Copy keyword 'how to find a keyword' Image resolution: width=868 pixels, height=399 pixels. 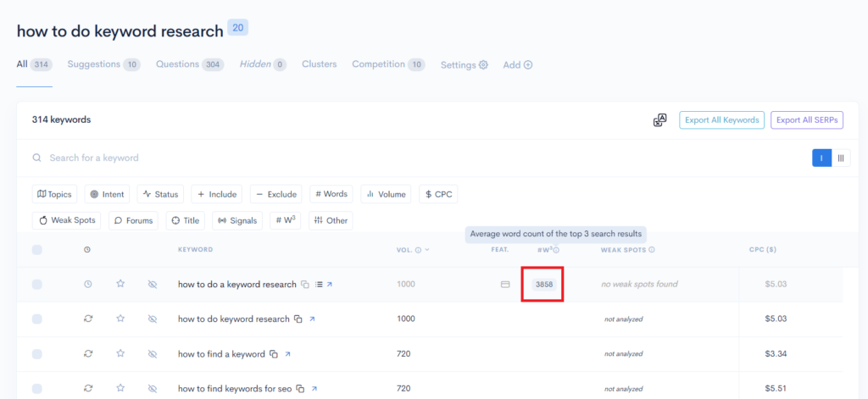(x=274, y=353)
